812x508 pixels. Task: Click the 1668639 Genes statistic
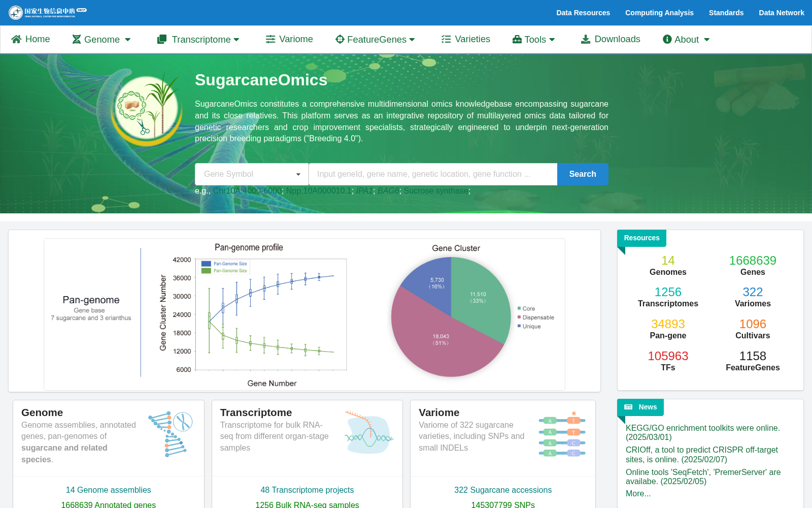pos(753,266)
